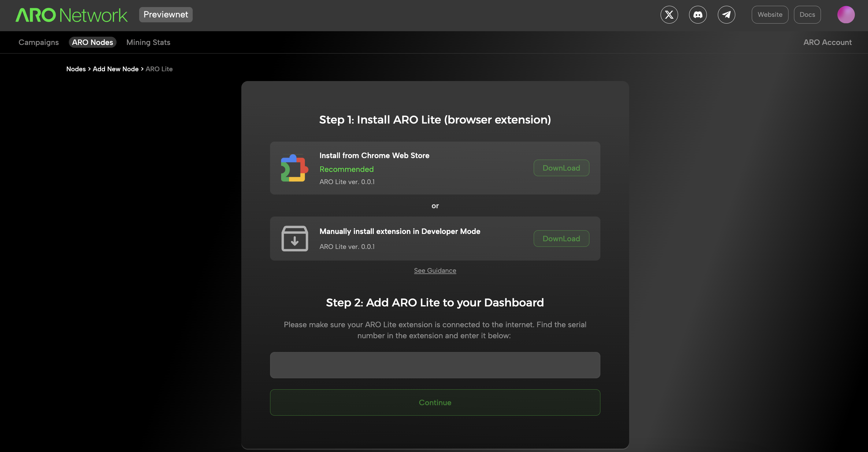The width and height of the screenshot is (868, 452).
Task: Click the Step 1 install heading
Action: [435, 120]
